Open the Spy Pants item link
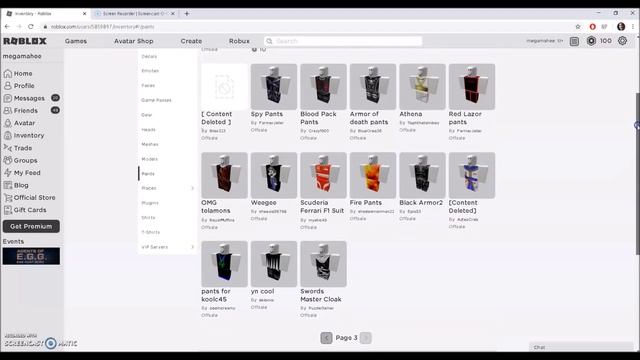 click(x=267, y=114)
